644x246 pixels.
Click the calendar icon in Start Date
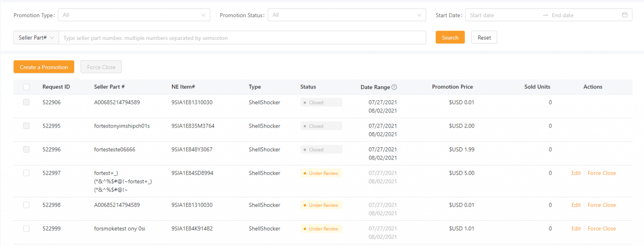(625, 15)
